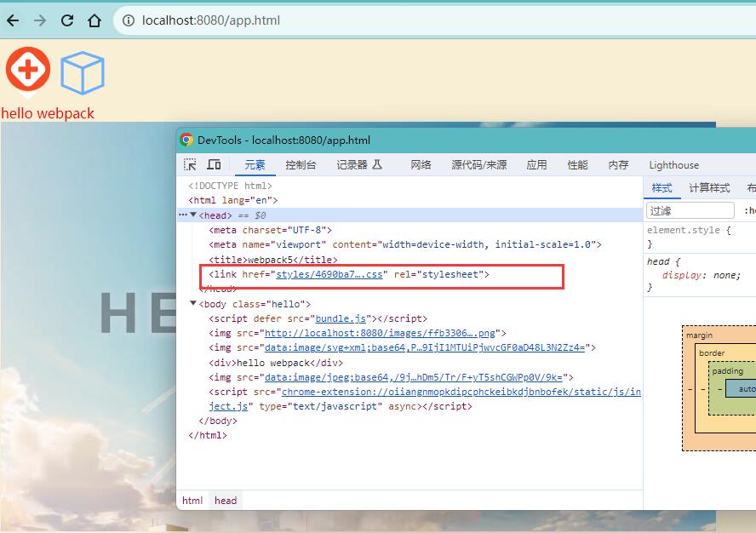Collapse the <head> node triangle
This screenshot has width=756, height=533.
click(193, 215)
